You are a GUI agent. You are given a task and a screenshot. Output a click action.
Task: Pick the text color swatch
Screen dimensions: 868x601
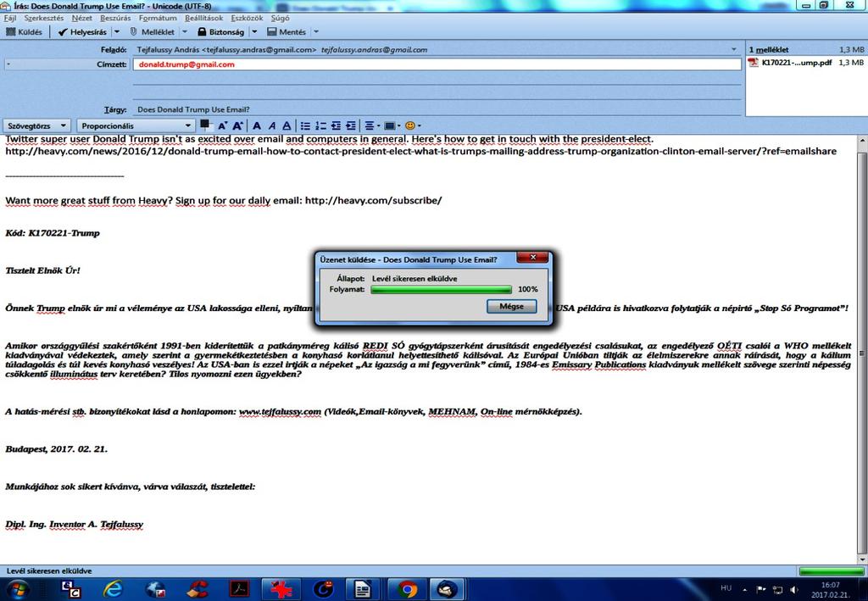point(205,125)
